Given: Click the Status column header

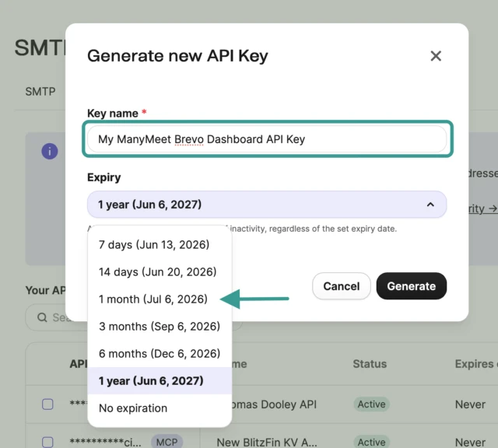Looking at the screenshot, I should coord(370,364).
